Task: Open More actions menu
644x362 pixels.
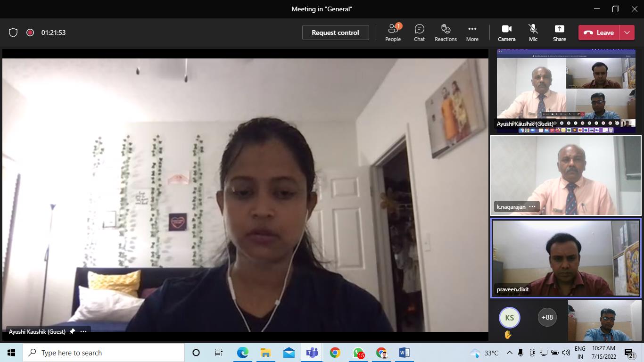Action: tap(472, 33)
